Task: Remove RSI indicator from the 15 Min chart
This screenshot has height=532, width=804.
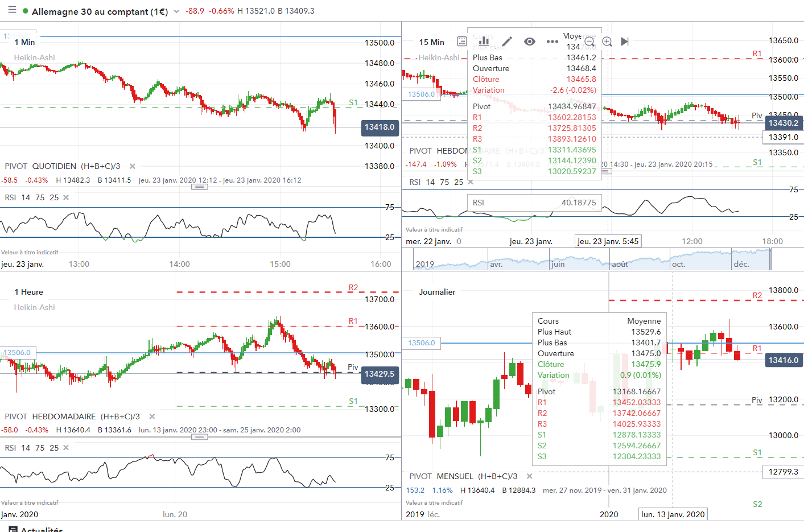Action: [471, 182]
